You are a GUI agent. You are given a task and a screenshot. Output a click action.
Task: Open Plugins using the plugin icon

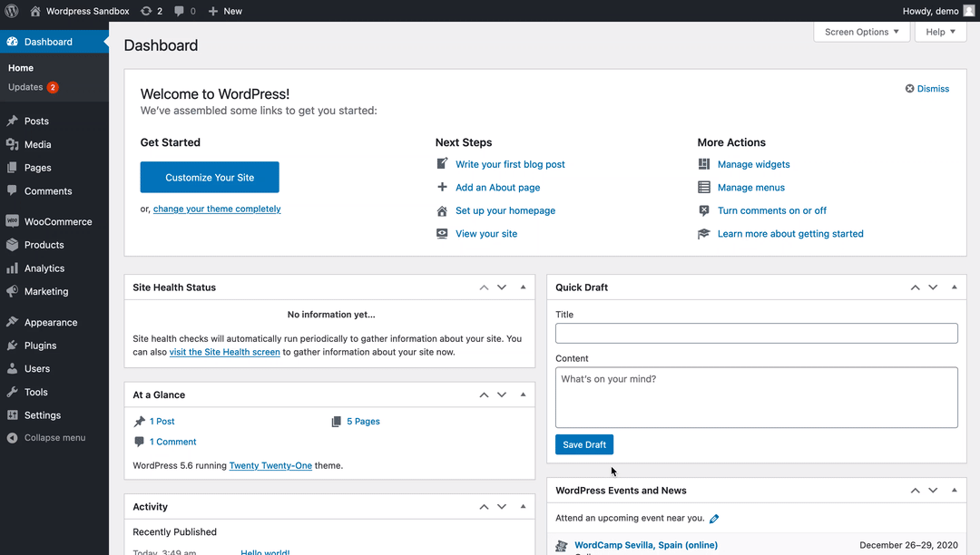click(13, 346)
